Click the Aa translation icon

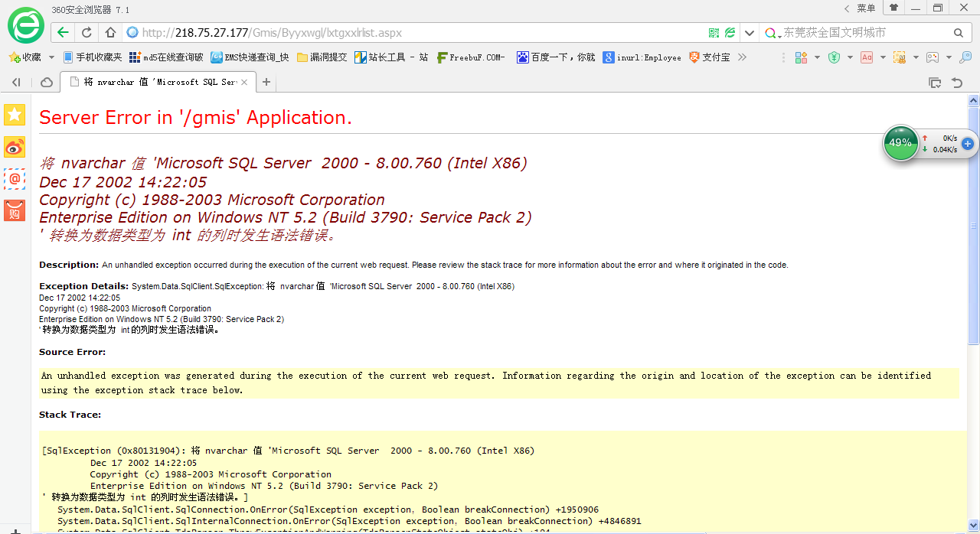[x=867, y=57]
